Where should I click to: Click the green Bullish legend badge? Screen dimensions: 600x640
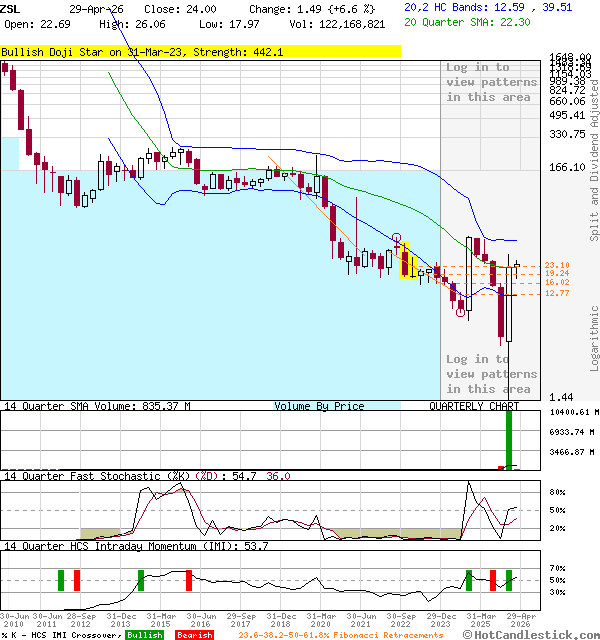point(145,634)
